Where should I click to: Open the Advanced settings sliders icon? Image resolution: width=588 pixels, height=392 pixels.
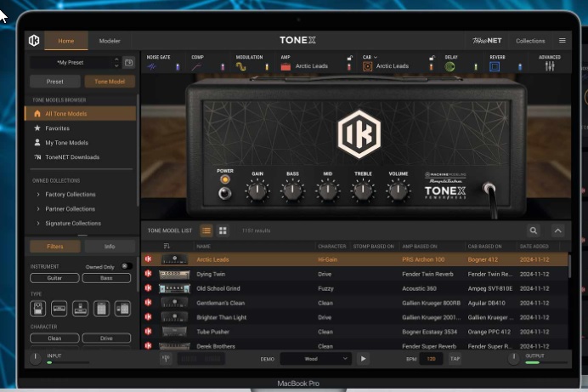click(550, 66)
